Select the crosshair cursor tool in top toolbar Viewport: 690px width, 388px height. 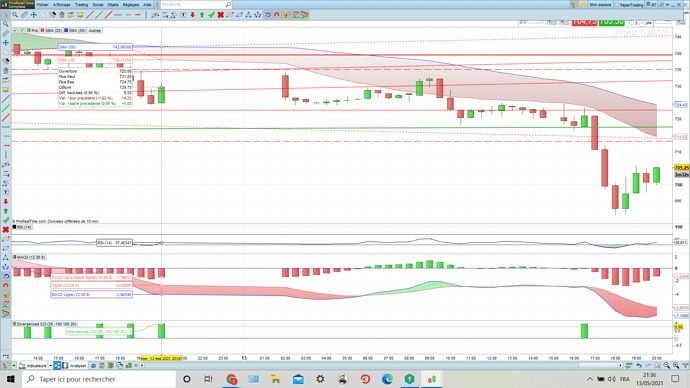33,15
